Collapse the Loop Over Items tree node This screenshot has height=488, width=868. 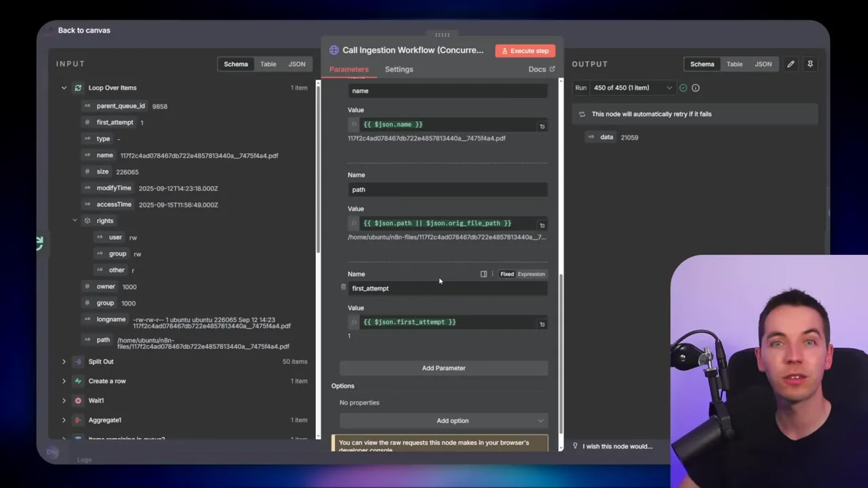(64, 87)
